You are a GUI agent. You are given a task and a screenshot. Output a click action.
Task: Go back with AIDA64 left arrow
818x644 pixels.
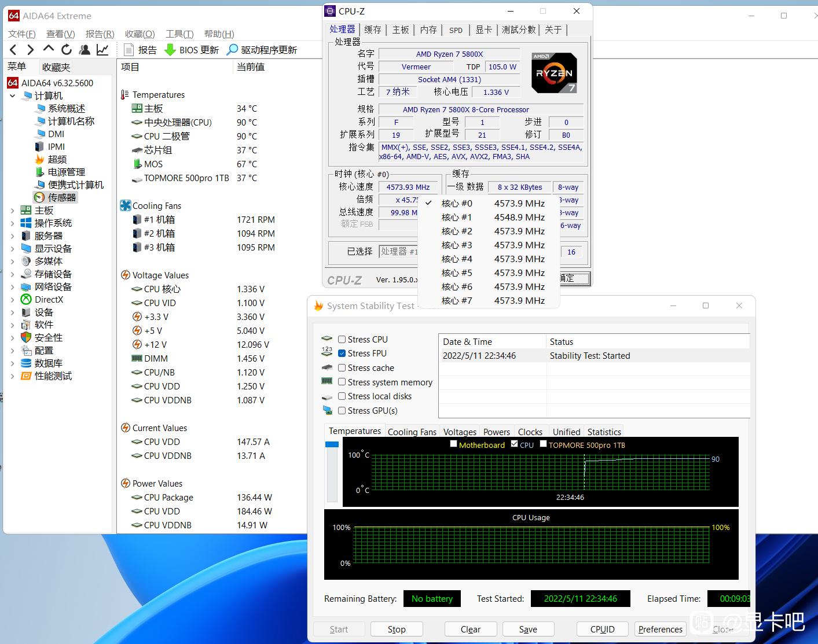click(x=14, y=50)
